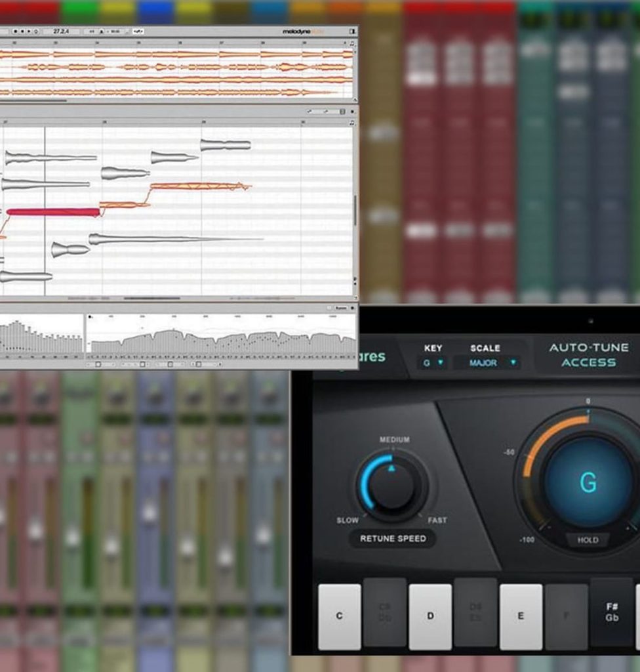Click the small button above the spectrum panel

(x=341, y=308)
